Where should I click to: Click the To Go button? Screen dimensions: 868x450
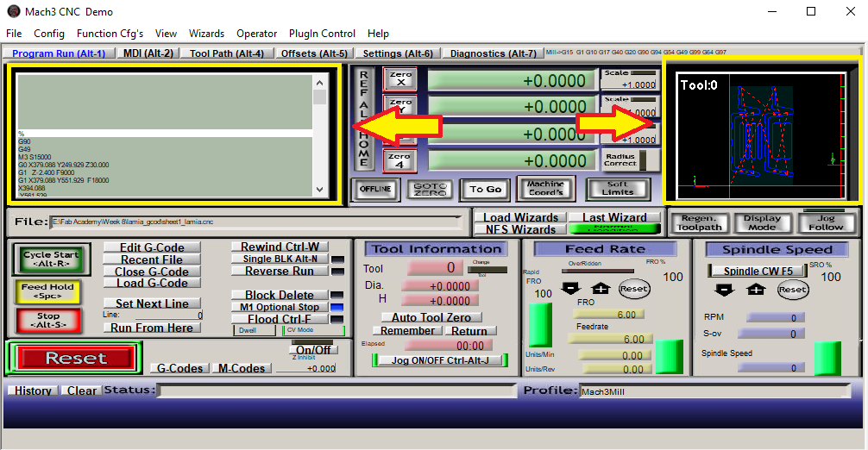(486, 189)
